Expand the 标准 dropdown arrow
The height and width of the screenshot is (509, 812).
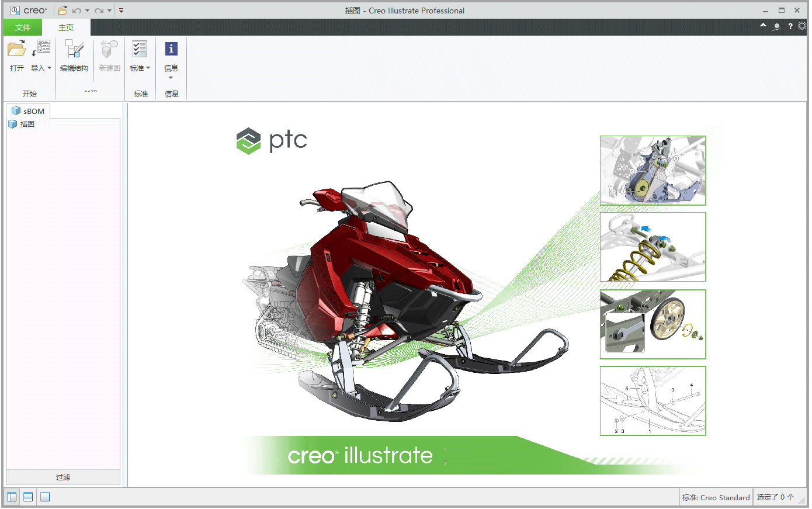tap(148, 68)
